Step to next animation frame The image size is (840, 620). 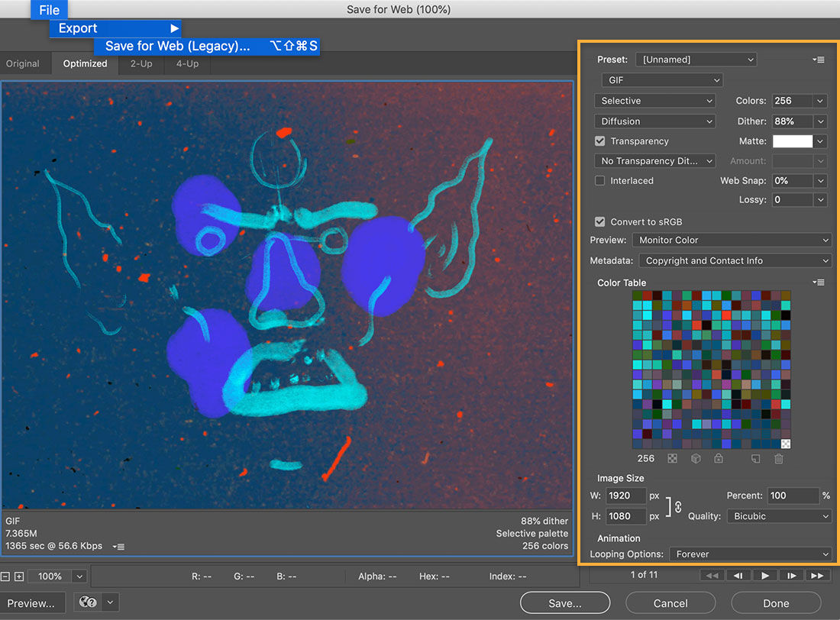click(791, 576)
